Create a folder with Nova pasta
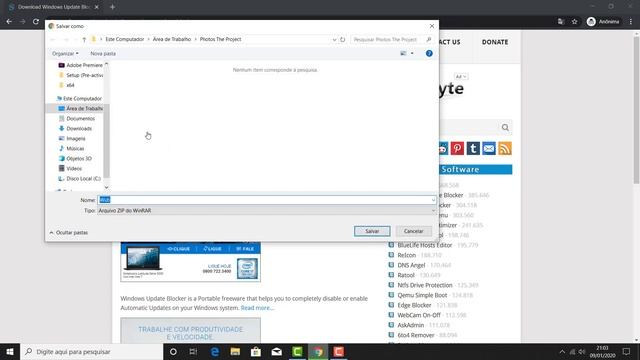This screenshot has height=360, width=640. point(103,53)
